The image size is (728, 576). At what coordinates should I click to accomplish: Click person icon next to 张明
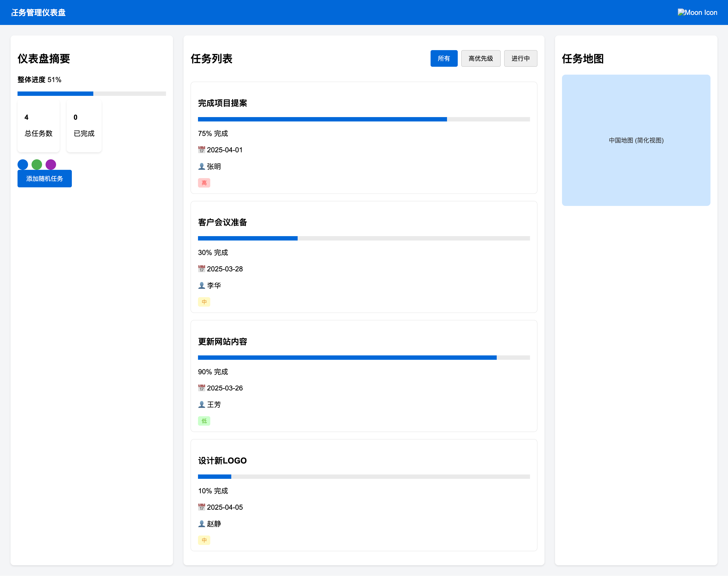[201, 166]
